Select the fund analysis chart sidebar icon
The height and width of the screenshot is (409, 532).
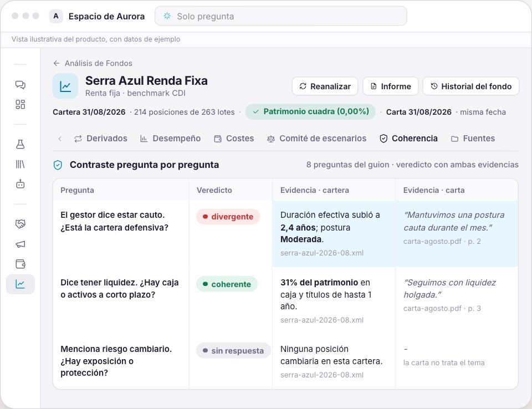click(x=21, y=284)
